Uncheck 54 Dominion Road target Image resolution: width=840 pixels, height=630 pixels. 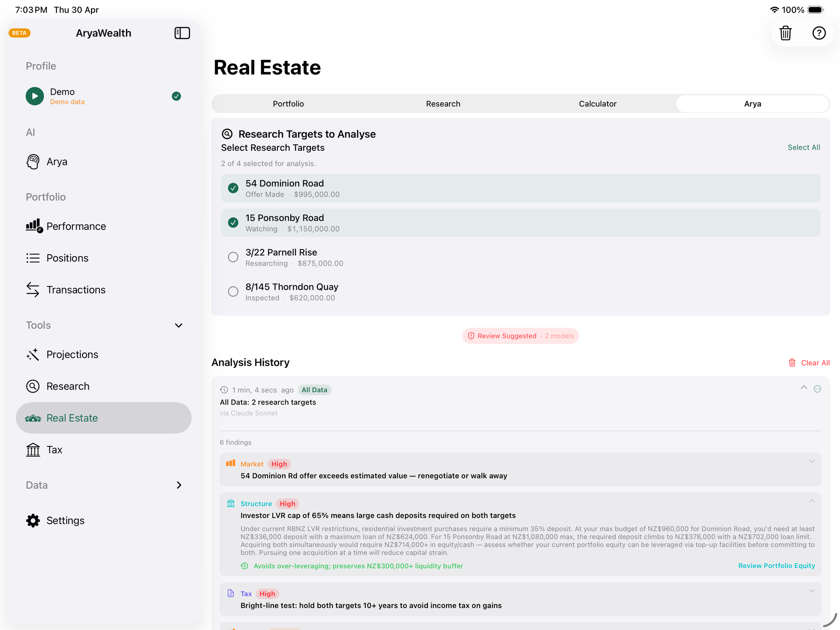click(233, 188)
